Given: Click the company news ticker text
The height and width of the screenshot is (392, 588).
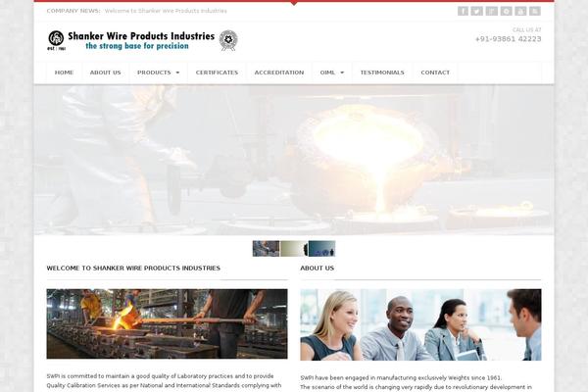Looking at the screenshot, I should 166,11.
